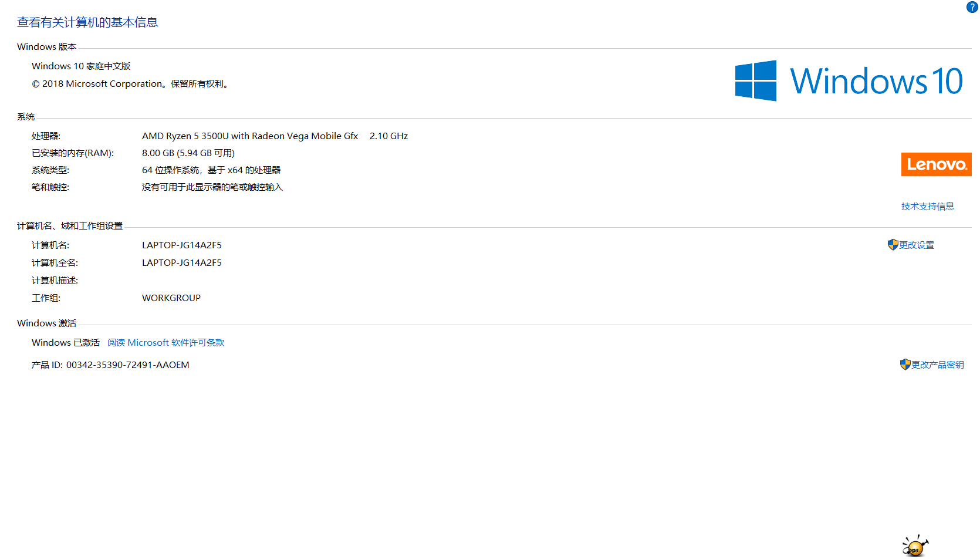
Task: Select the WORKGROUP value
Action: pos(171,298)
